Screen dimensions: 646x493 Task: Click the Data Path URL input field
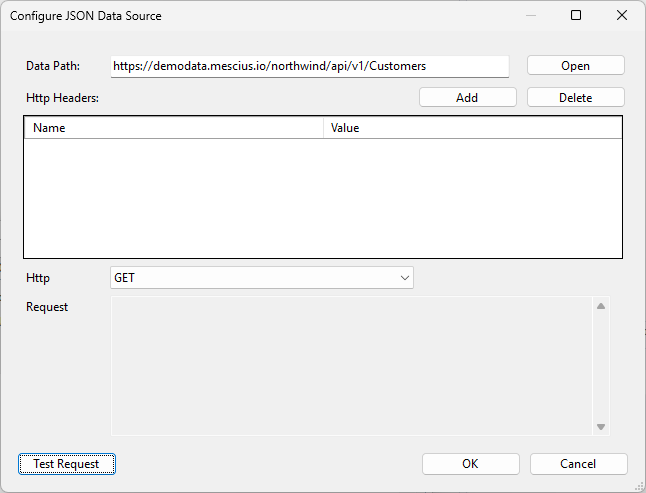309,66
